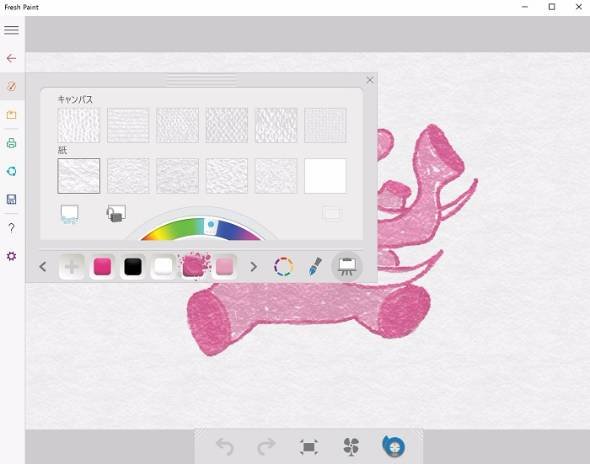This screenshot has height=464, width=590.
Task: Click the canvas icon with blue water
Action: point(70,214)
